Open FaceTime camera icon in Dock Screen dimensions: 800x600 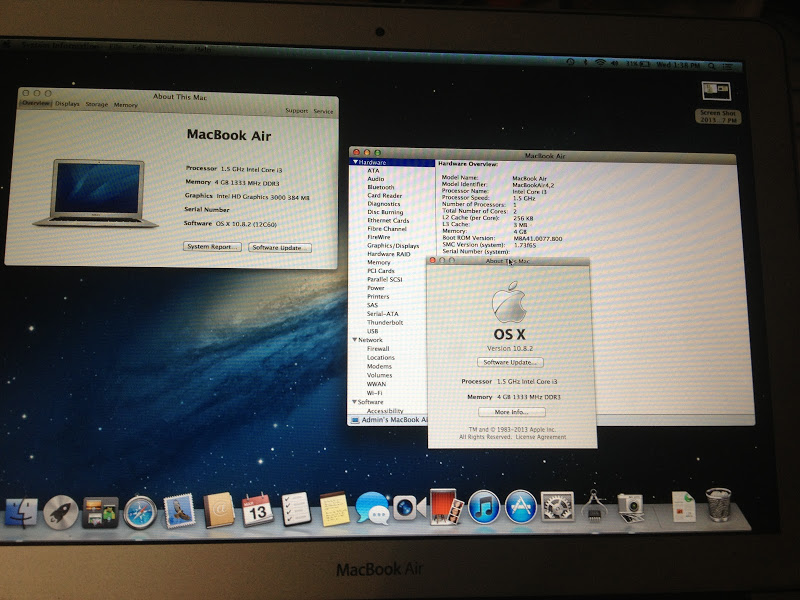click(409, 508)
